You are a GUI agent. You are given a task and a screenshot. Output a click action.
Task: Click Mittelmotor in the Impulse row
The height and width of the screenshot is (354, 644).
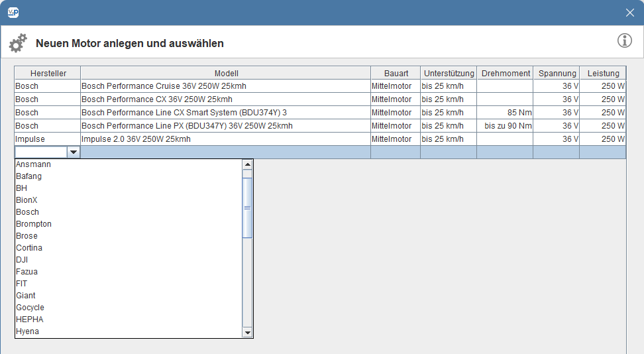pos(396,139)
